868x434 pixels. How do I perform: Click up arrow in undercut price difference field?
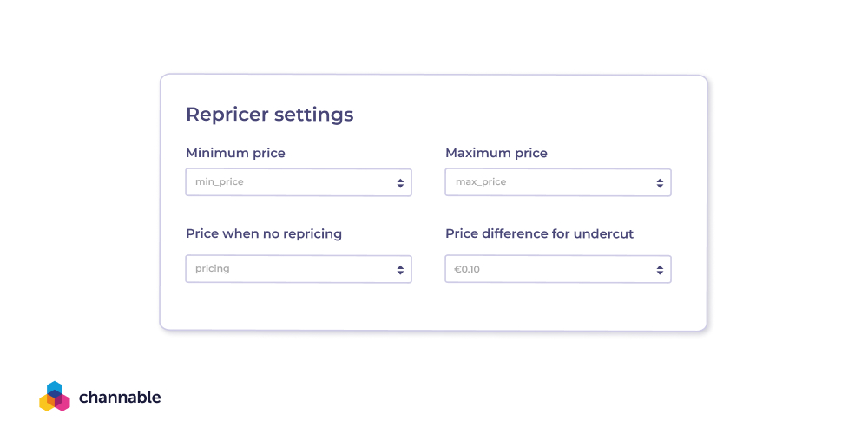tap(660, 266)
